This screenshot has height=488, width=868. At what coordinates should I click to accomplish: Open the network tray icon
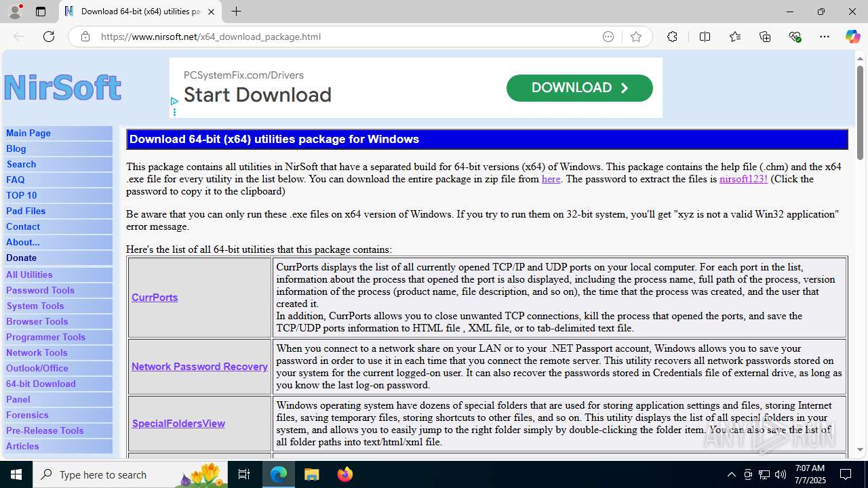(764, 474)
